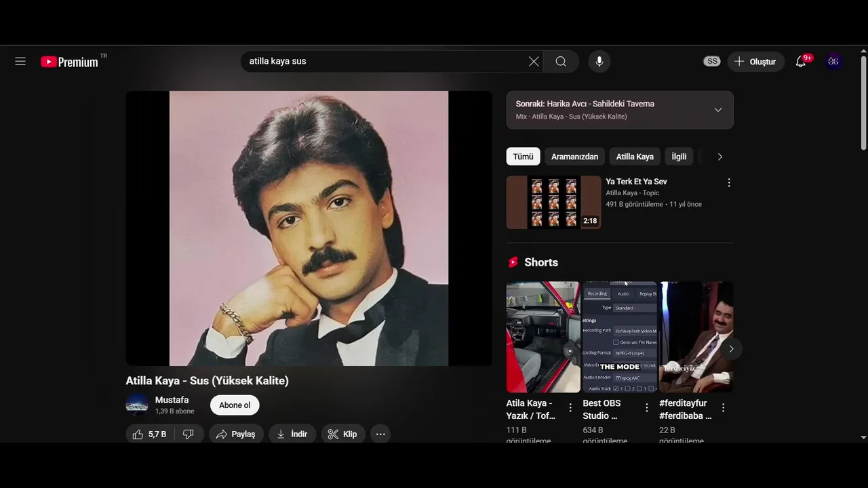868x488 pixels.
Task: Select the İlgili filter chip
Action: coord(679,157)
